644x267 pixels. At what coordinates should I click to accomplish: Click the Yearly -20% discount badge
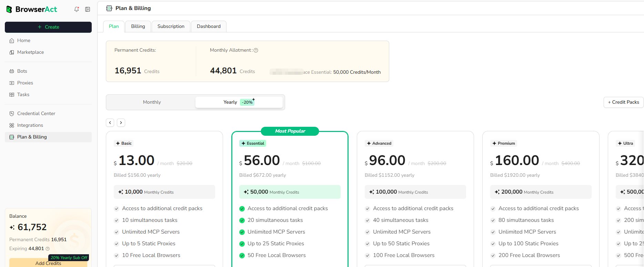click(x=248, y=102)
